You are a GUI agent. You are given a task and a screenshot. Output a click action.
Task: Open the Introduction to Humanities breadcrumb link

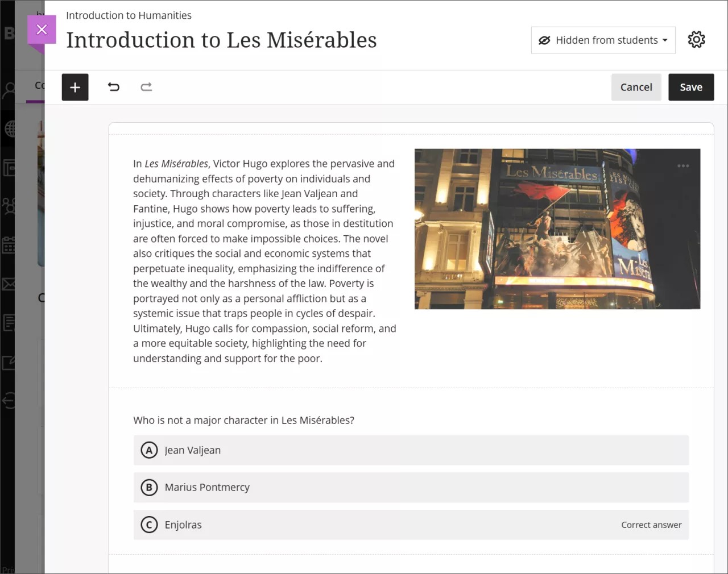coord(129,15)
